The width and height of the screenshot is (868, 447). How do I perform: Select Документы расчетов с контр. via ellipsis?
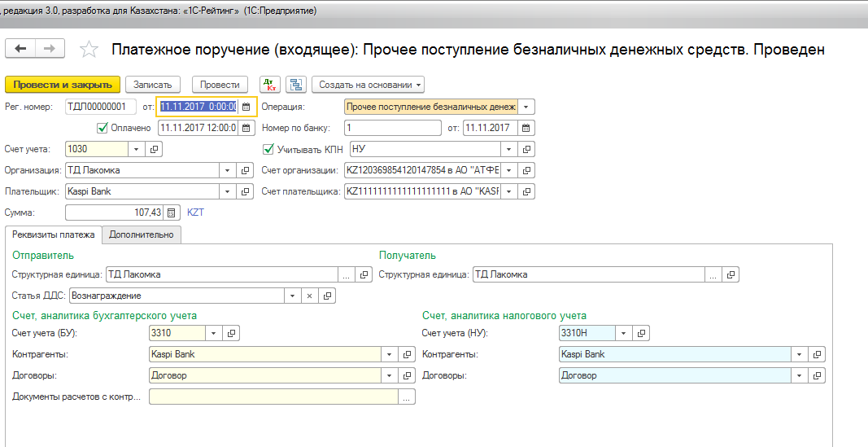[406, 397]
